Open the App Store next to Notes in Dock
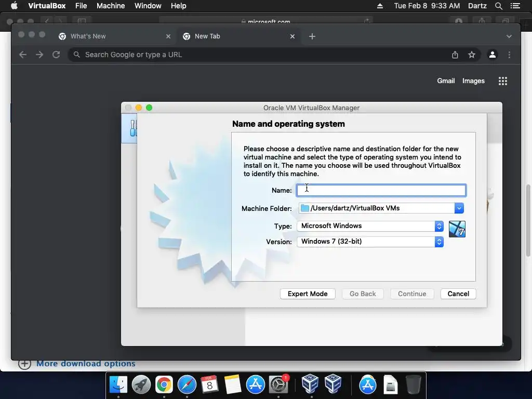Screen dimensions: 532x399 click(256, 385)
